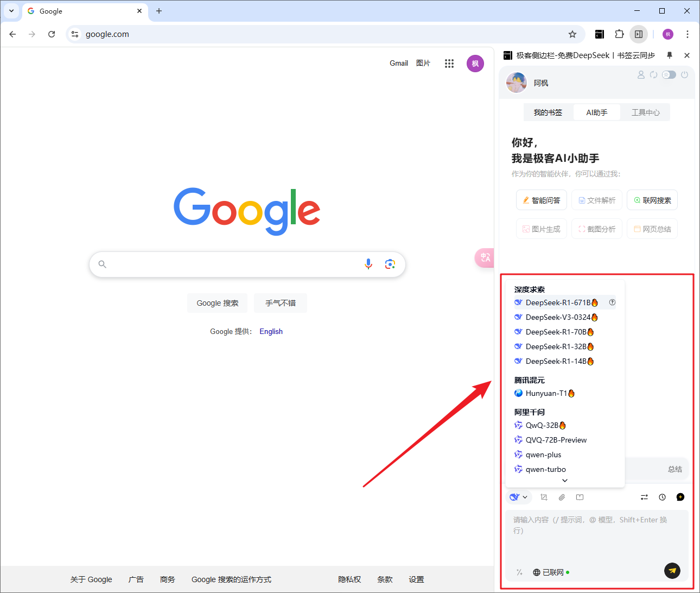Open the prompt library book icon
700x593 pixels.
click(580, 497)
